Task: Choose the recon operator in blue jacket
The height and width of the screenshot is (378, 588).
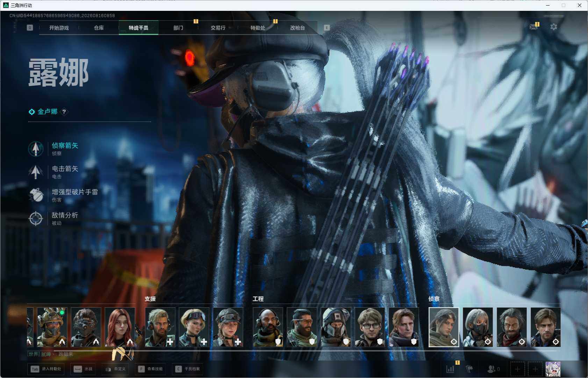Action: (x=546, y=327)
